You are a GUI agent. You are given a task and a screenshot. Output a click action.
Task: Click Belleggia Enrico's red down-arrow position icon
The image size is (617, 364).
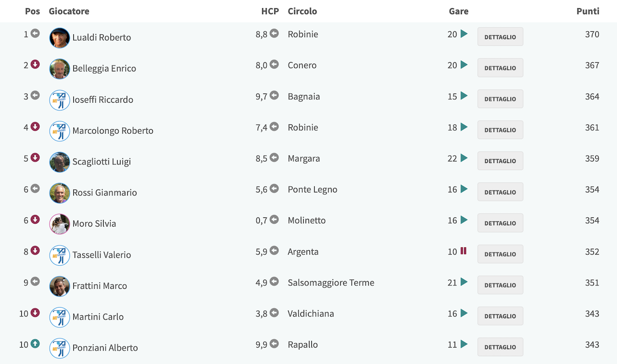click(35, 64)
